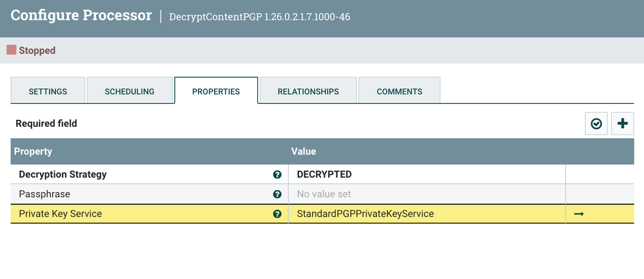Edit the DECRYPTED value of Decryption Strategy
The height and width of the screenshot is (279, 644).
tap(427, 175)
